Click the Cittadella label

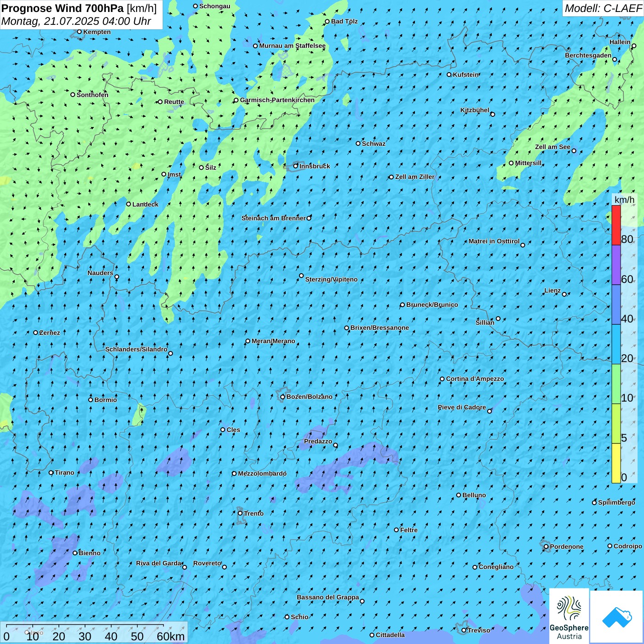(x=391, y=635)
